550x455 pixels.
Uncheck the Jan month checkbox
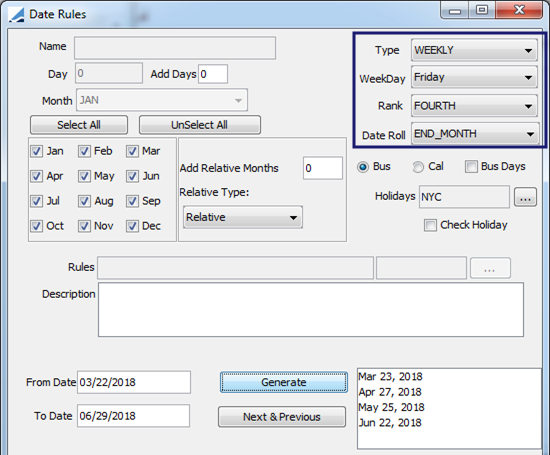tap(36, 151)
